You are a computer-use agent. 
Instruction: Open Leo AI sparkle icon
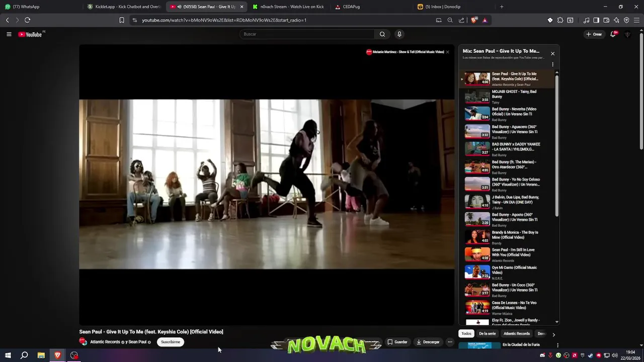[x=616, y=20]
